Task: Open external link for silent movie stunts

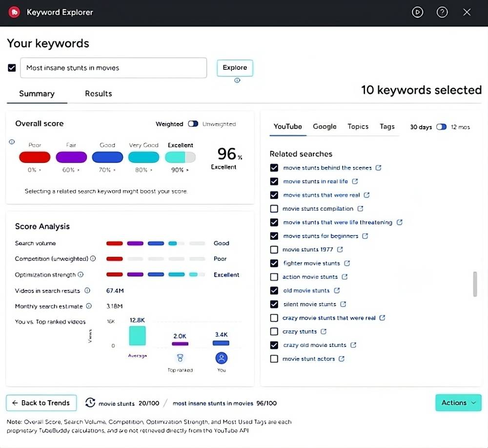Action: pos(343,304)
